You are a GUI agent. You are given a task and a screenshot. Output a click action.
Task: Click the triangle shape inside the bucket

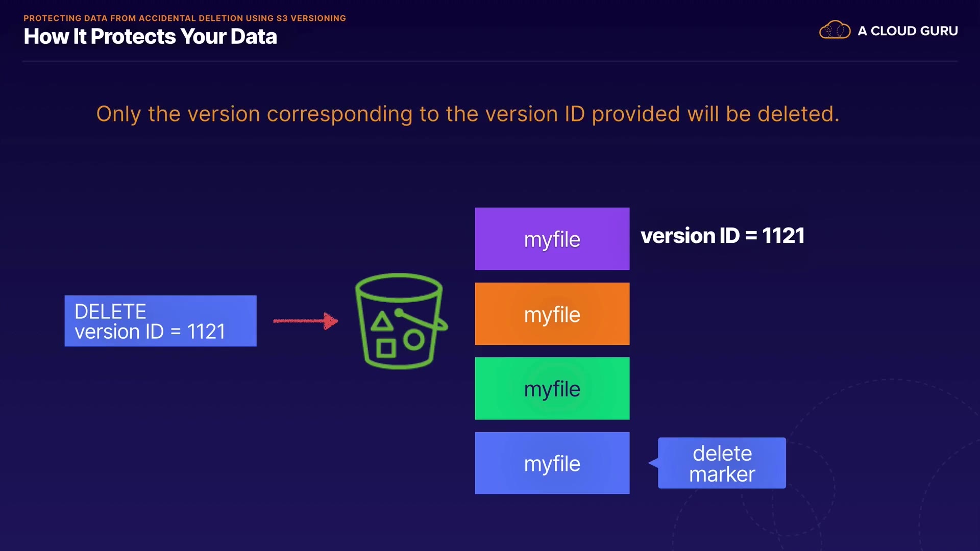point(382,322)
